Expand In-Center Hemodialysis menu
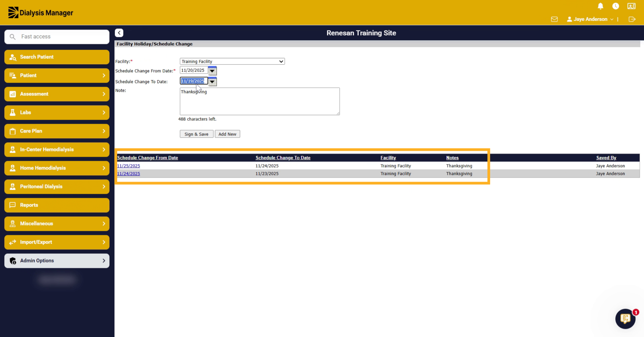Screen dimensions: 644x337 (57, 149)
